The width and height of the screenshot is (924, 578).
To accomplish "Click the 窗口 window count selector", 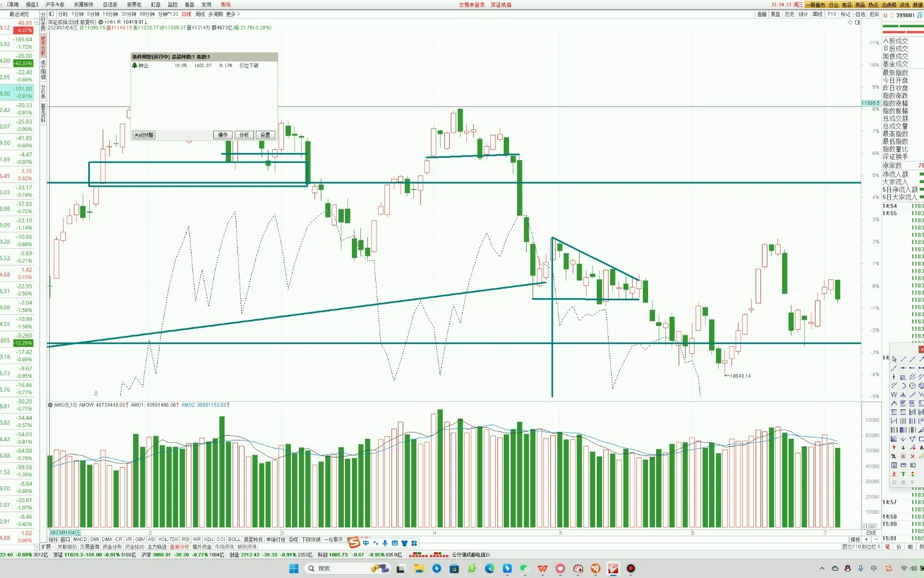I will click(65, 539).
